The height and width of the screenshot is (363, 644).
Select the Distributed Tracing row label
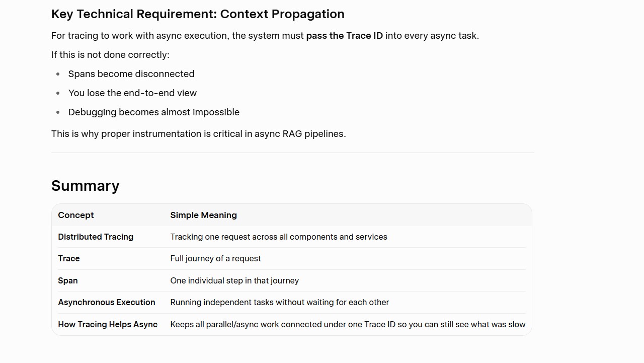pos(96,237)
